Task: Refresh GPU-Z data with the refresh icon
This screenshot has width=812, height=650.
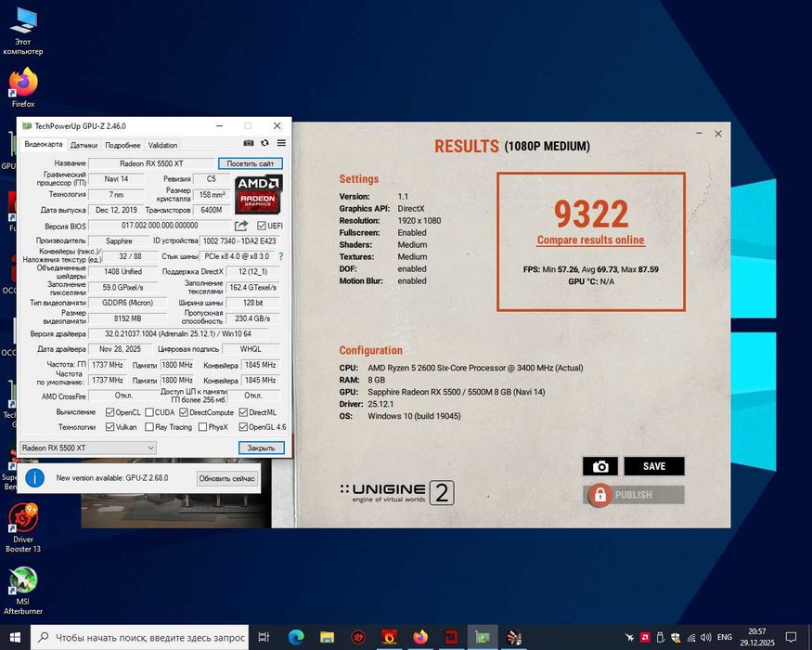Action: (x=264, y=143)
